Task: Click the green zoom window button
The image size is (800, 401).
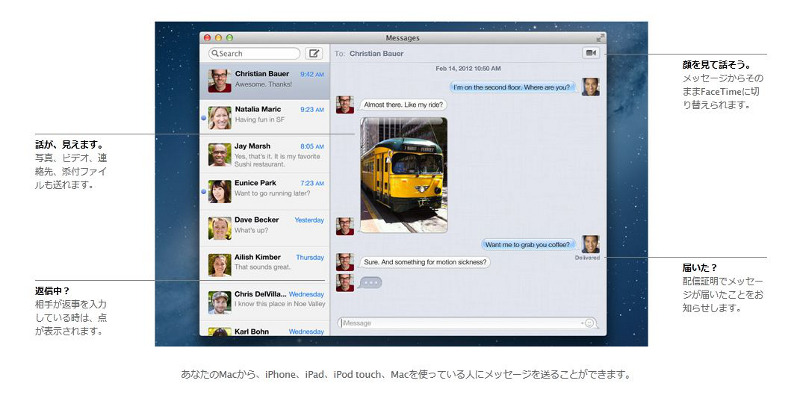Action: click(x=230, y=38)
